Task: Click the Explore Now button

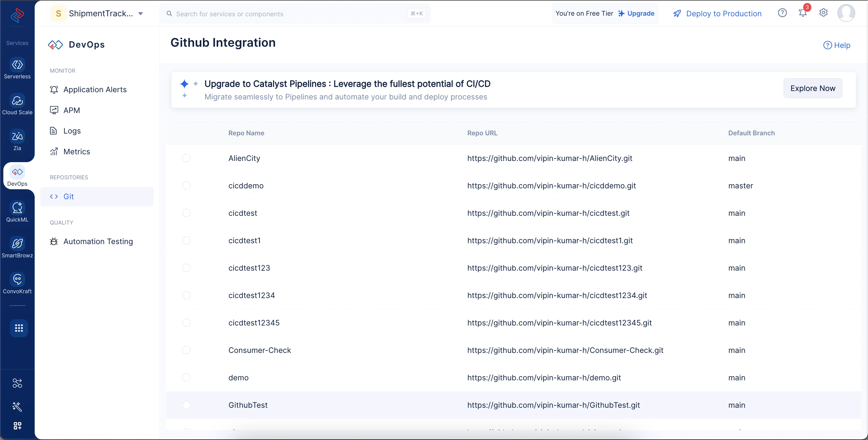Action: [x=813, y=88]
